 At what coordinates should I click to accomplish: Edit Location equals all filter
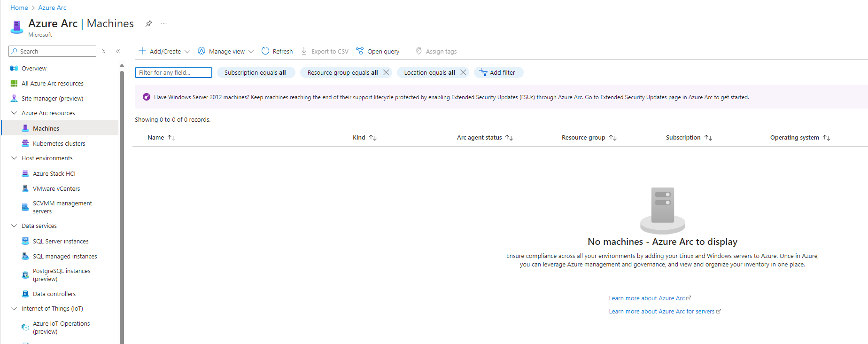[x=429, y=72]
